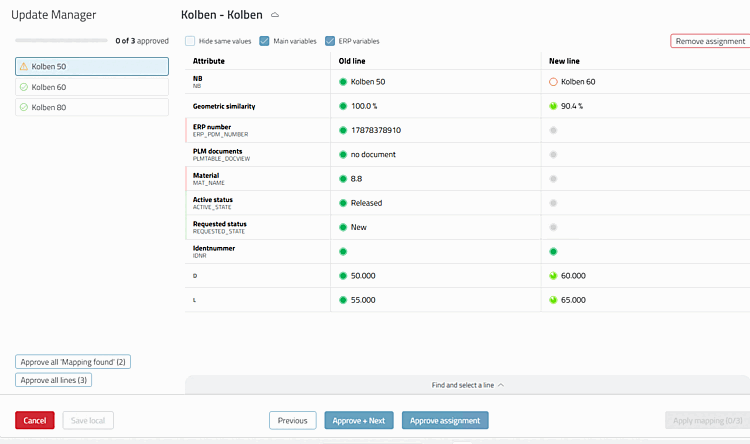
Task: Click the green dot beside ERP number 17878378910
Action: pyautogui.click(x=342, y=130)
